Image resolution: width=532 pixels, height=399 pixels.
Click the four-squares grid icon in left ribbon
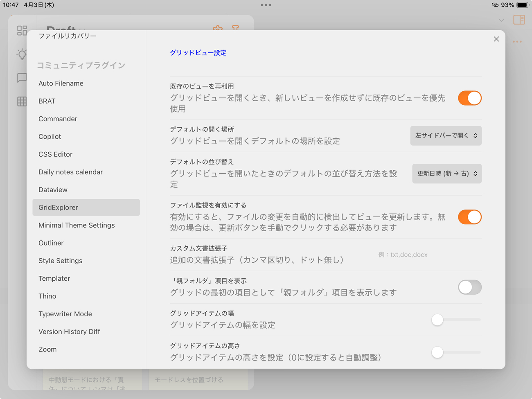click(22, 31)
